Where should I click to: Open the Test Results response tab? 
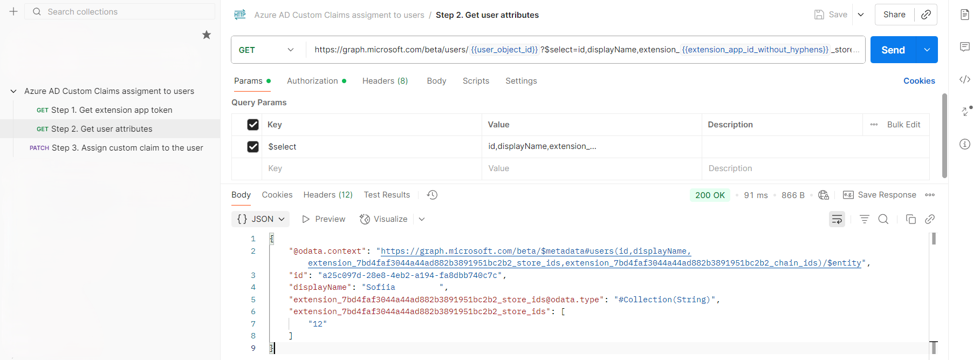(x=387, y=195)
